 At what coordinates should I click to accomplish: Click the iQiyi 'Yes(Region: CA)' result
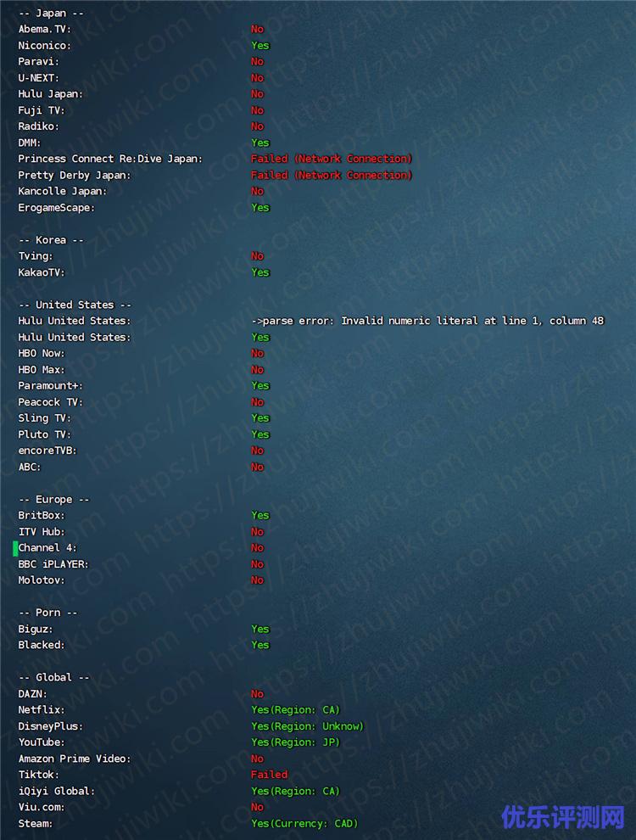click(x=295, y=792)
